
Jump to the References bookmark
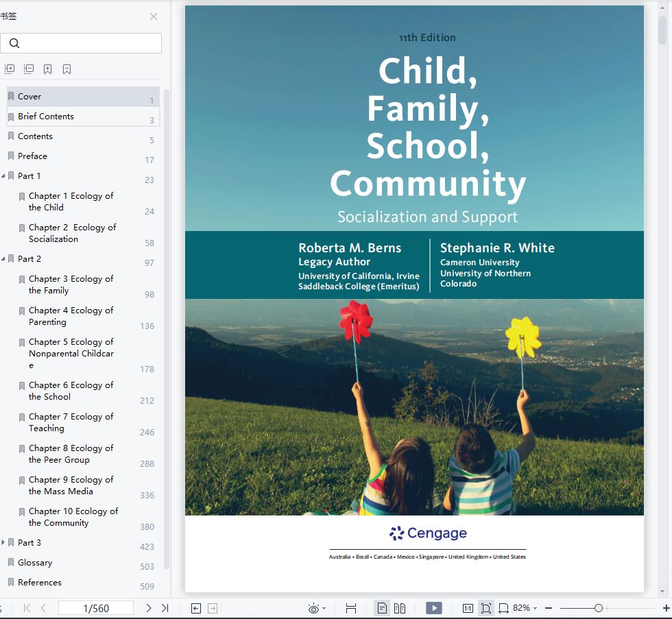[40, 582]
